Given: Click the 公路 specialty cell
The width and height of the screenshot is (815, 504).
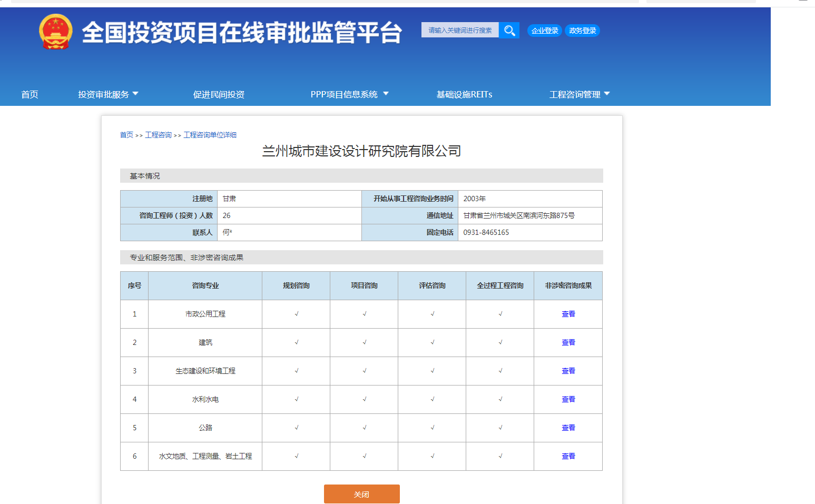Looking at the screenshot, I should 205,428.
